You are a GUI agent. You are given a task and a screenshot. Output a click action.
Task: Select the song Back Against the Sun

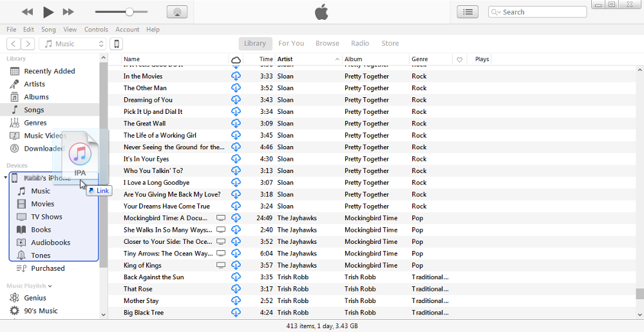(x=154, y=277)
